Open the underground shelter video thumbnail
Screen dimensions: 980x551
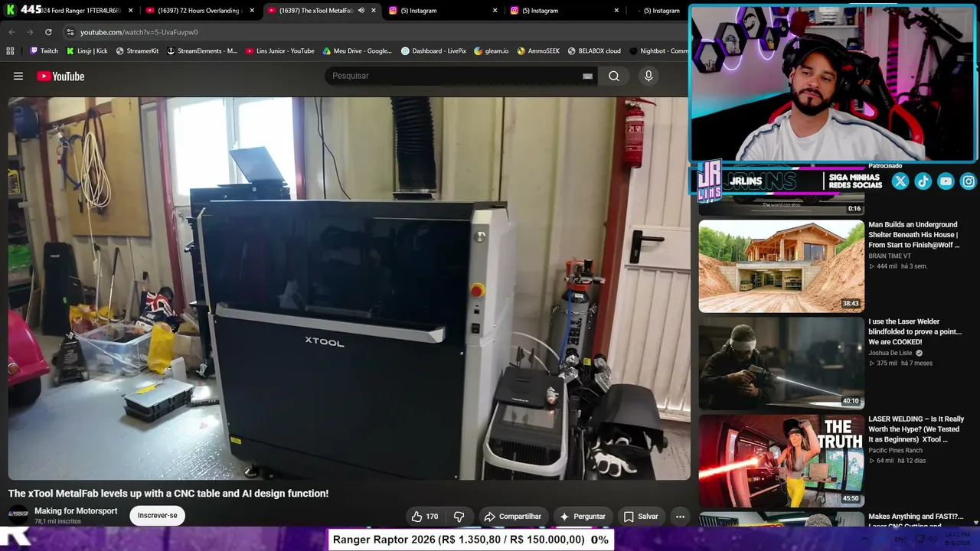[781, 266]
